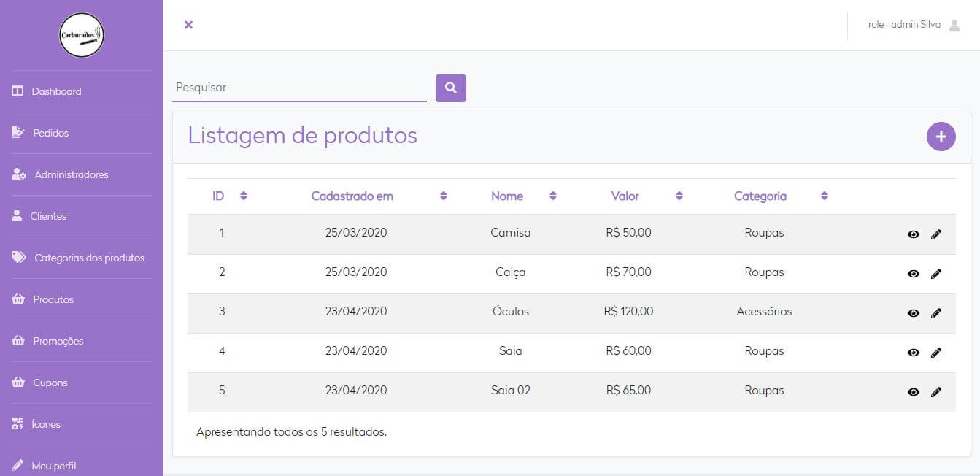Click pencil icon for Saia 02
This screenshot has width=980, height=476.
936,392
